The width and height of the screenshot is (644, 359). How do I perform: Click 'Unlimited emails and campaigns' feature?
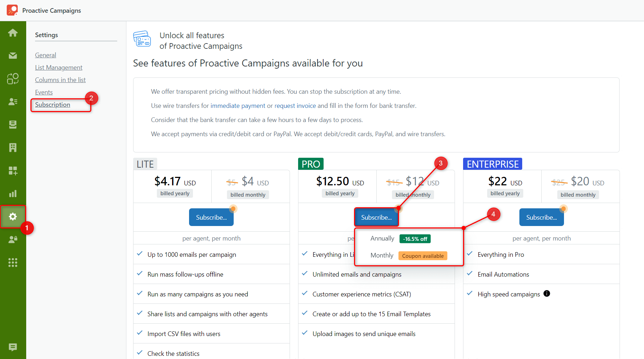tap(357, 274)
